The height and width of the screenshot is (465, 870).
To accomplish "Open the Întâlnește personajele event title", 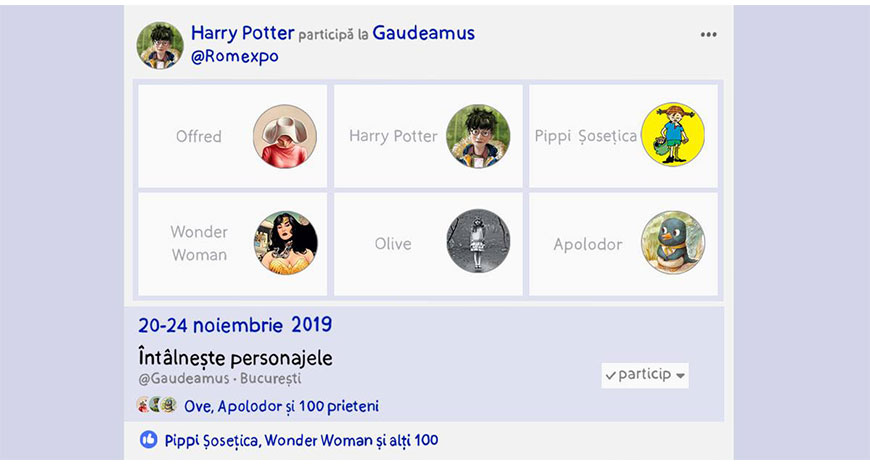I will click(x=235, y=357).
